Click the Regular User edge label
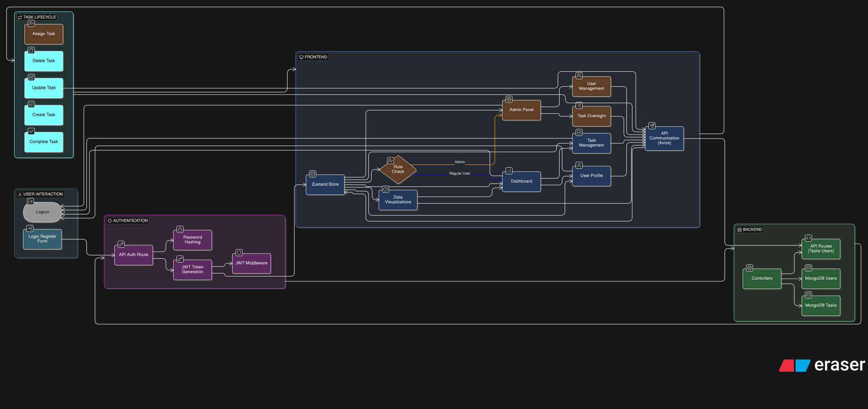The height and width of the screenshot is (409, 868). 460,173
